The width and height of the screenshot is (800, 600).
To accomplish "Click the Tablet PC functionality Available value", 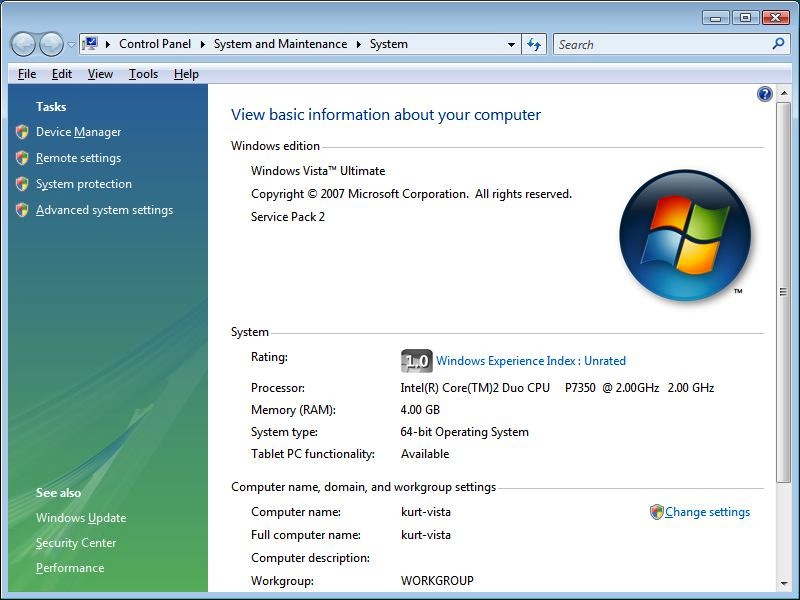I will [425, 454].
